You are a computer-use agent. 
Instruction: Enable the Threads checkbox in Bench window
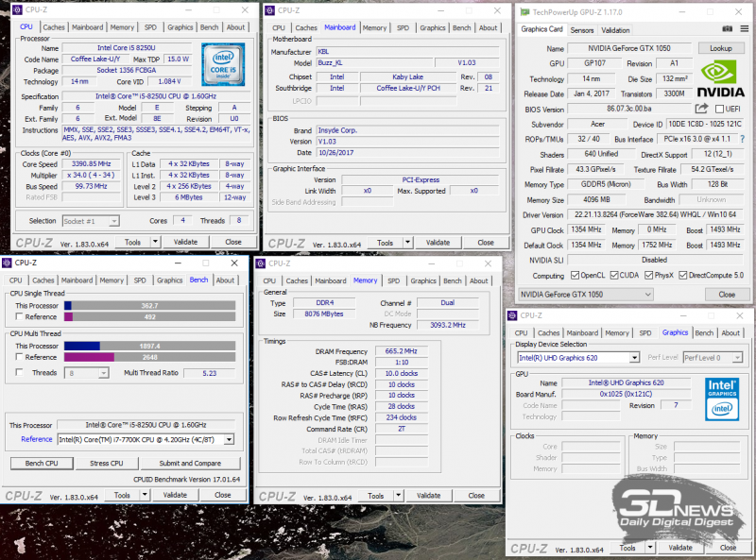(x=19, y=372)
